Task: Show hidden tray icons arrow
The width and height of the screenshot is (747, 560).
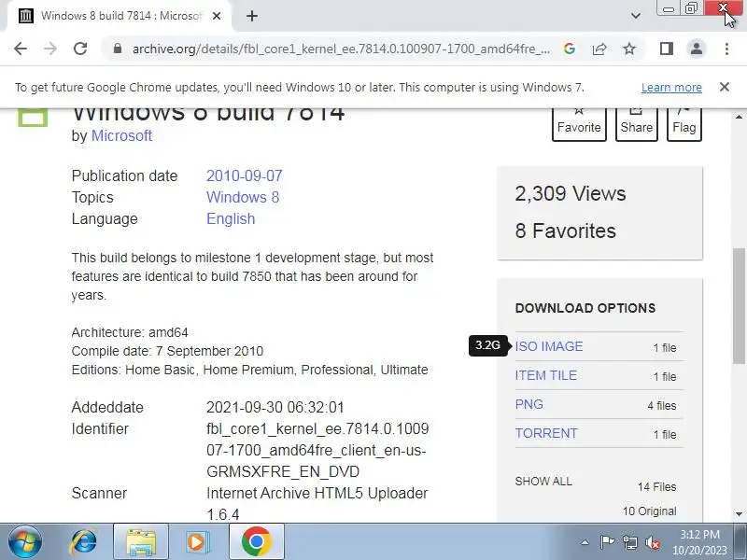Action: click(x=585, y=542)
